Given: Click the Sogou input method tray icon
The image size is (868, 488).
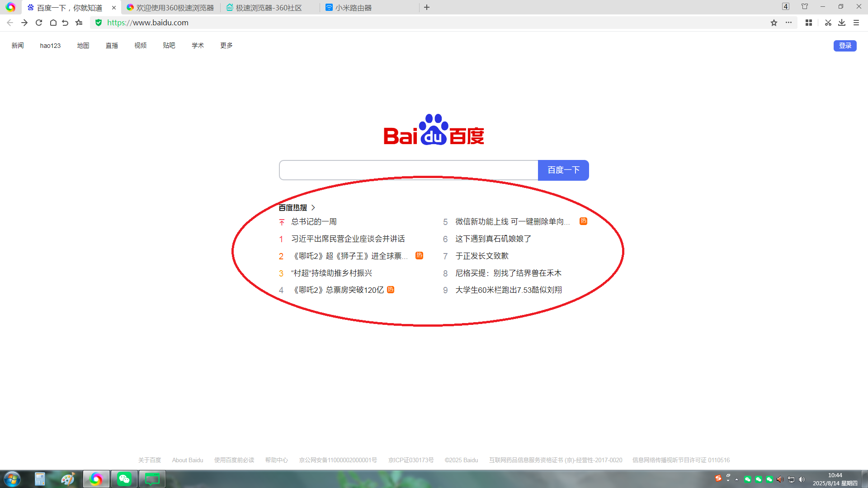Looking at the screenshot, I should 718,478.
